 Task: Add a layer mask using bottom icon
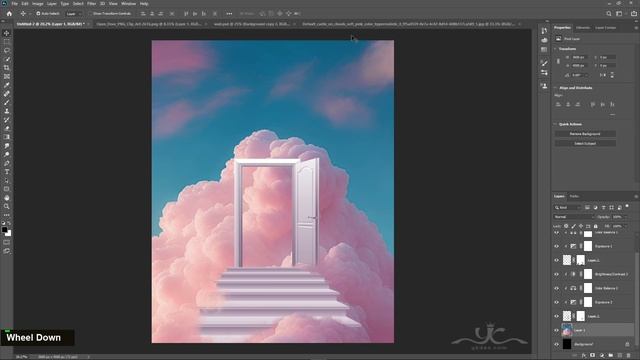pos(593,356)
